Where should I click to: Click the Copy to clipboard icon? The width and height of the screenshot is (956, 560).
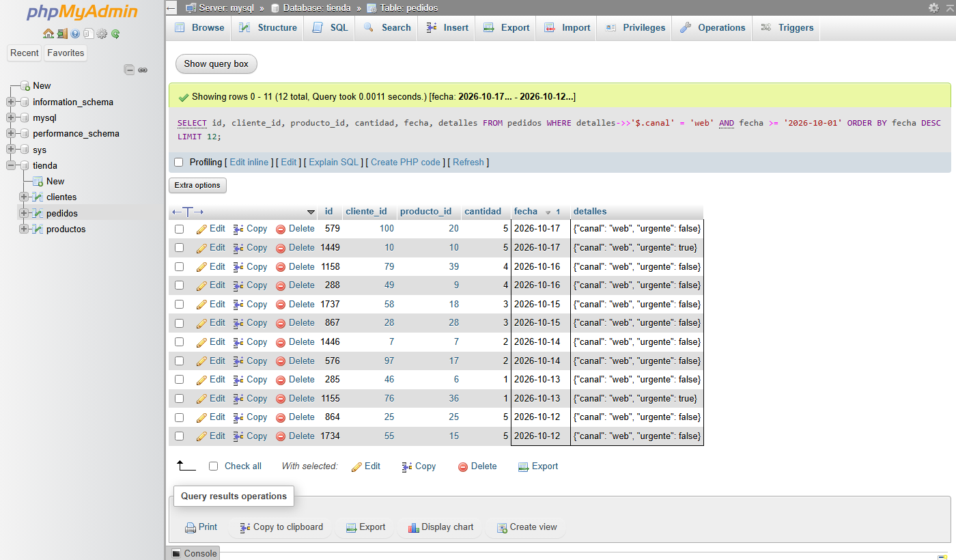(245, 528)
